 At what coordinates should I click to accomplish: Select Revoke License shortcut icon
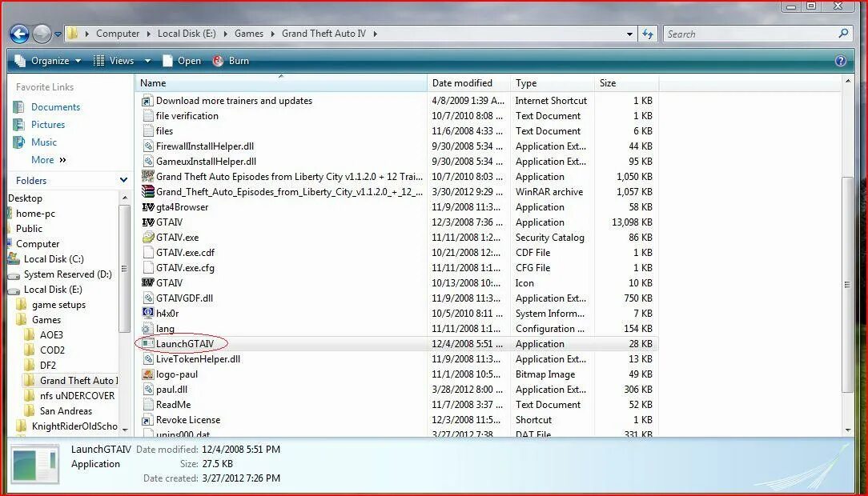pyautogui.click(x=147, y=420)
